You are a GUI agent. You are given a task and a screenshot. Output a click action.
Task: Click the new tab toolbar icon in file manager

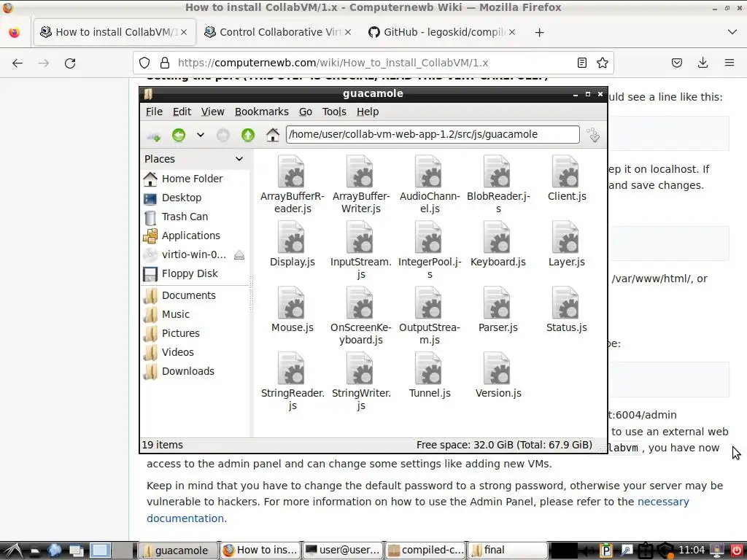[154, 136]
